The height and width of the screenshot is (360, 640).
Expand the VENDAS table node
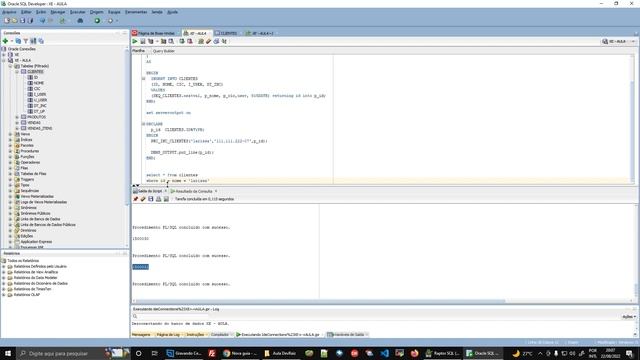click(17, 122)
